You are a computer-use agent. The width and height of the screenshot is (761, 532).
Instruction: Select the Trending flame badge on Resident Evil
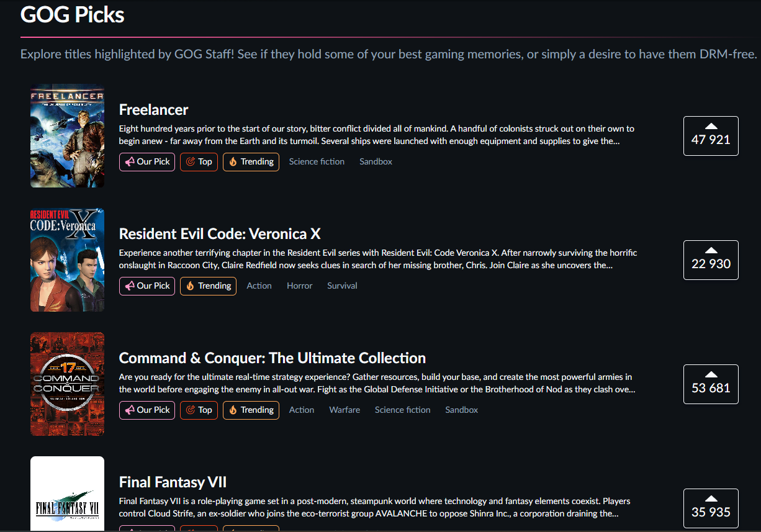pos(208,286)
